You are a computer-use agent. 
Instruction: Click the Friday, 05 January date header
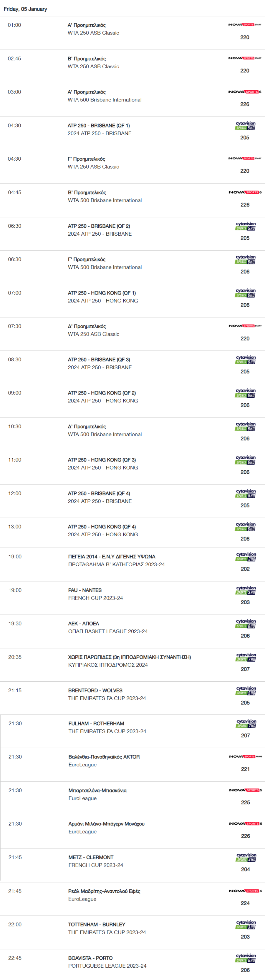click(x=26, y=9)
